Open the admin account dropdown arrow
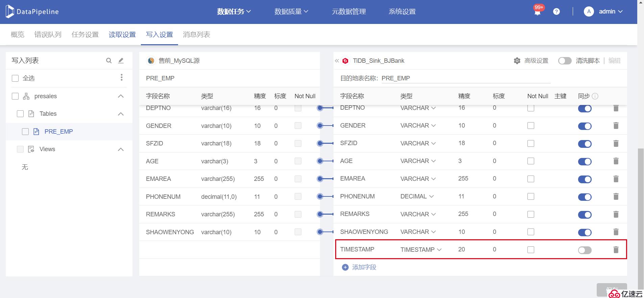Image resolution: width=644 pixels, height=298 pixels. point(620,11)
